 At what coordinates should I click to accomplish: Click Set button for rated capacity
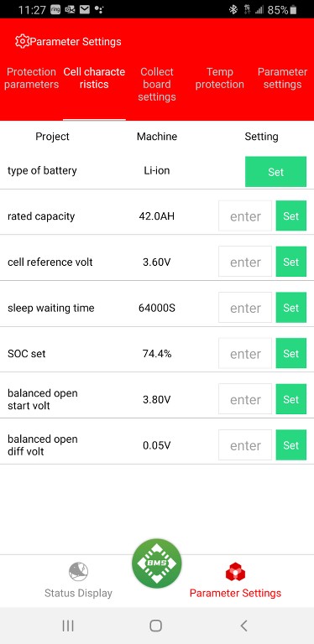[x=291, y=216]
